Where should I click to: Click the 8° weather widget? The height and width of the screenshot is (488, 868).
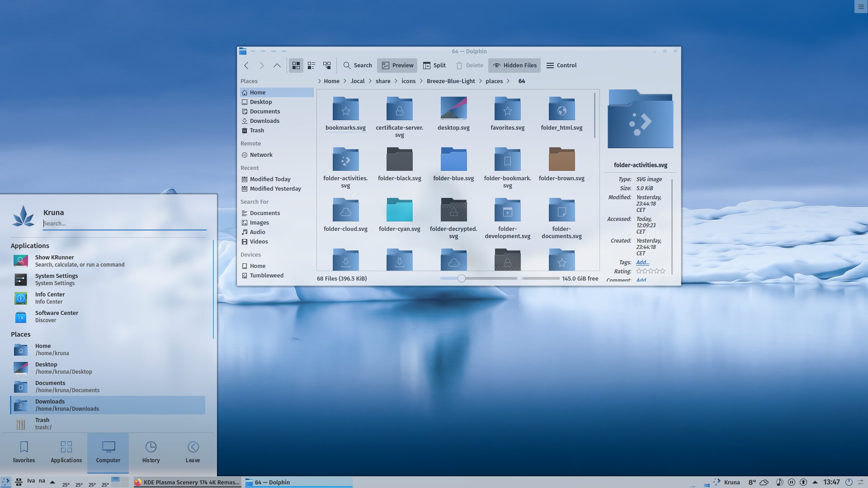[758, 482]
